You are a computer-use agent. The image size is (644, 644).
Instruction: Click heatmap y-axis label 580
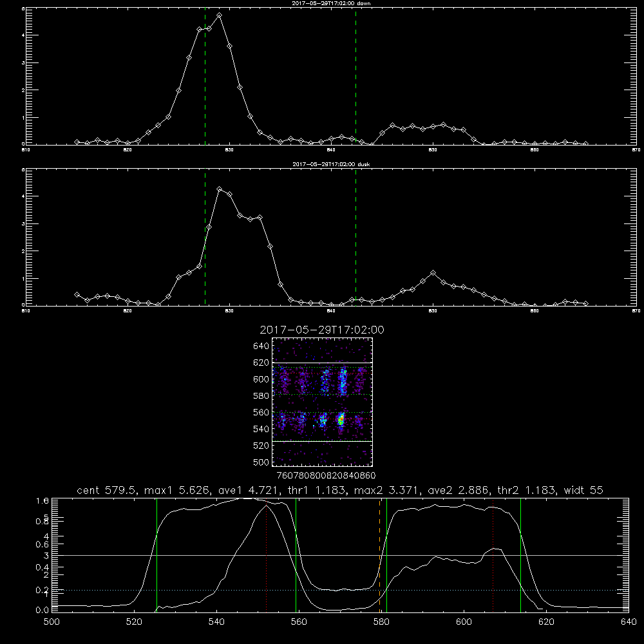point(261,396)
